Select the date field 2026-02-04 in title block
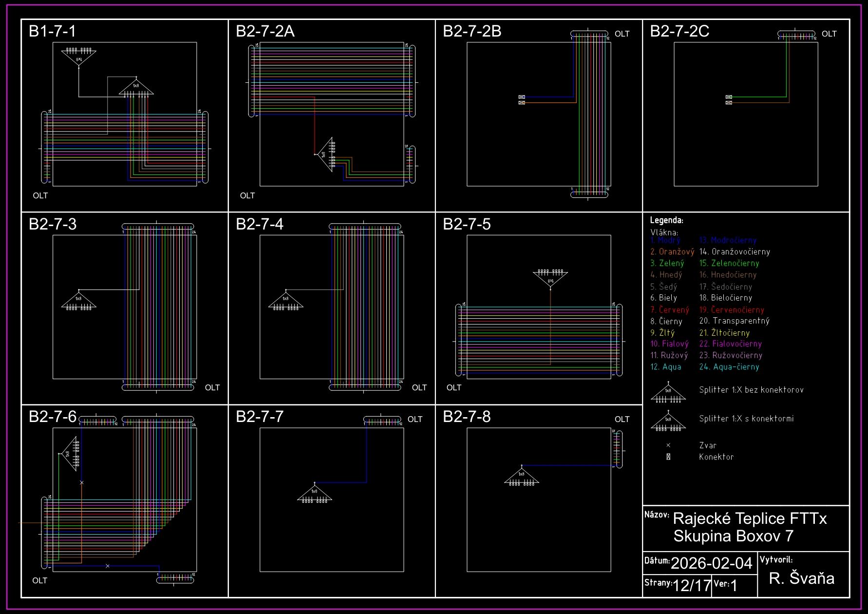 [x=711, y=563]
